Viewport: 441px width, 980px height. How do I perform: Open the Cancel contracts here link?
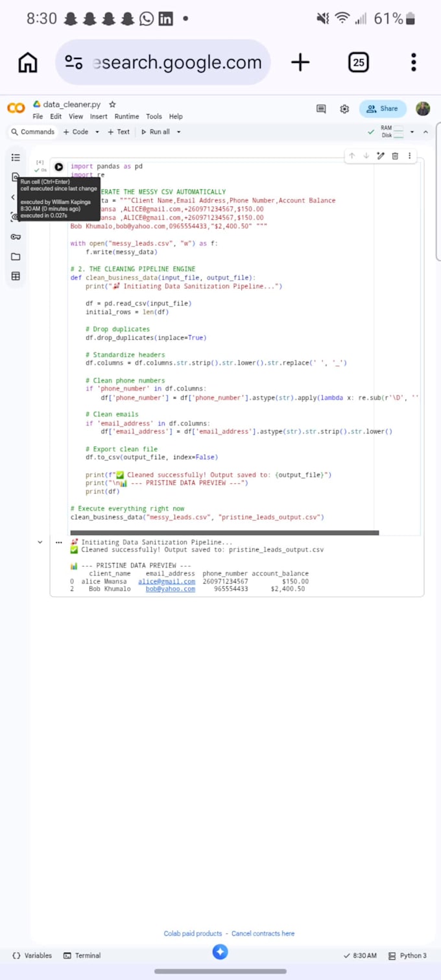click(x=263, y=934)
